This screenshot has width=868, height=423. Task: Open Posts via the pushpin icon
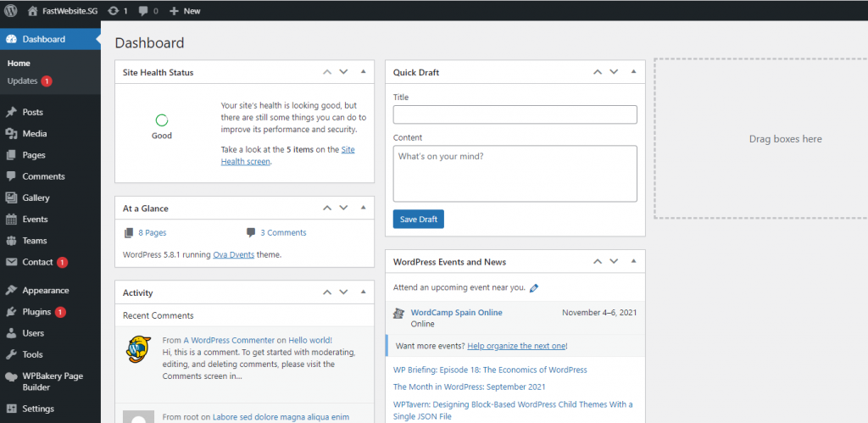tap(11, 112)
